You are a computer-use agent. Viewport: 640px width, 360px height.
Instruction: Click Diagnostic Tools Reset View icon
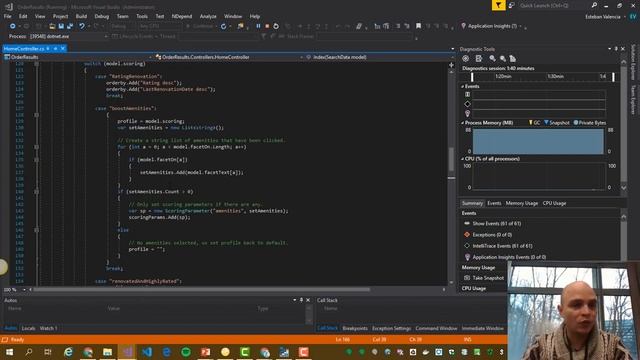[x=513, y=58]
